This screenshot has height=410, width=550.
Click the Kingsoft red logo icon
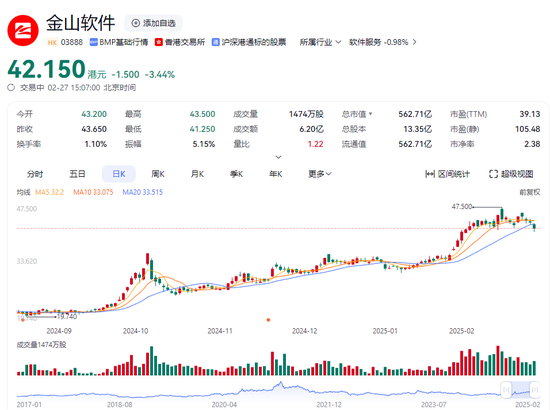click(23, 30)
